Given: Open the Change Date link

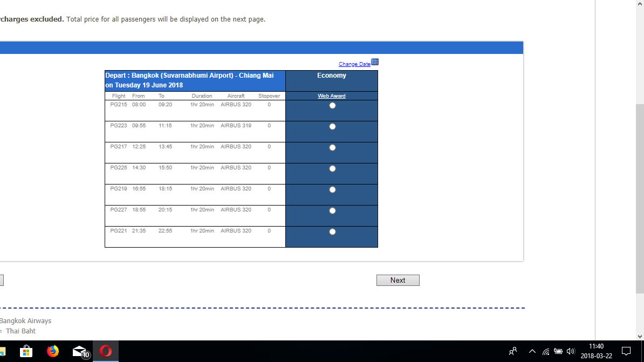Looking at the screenshot, I should [x=354, y=64].
